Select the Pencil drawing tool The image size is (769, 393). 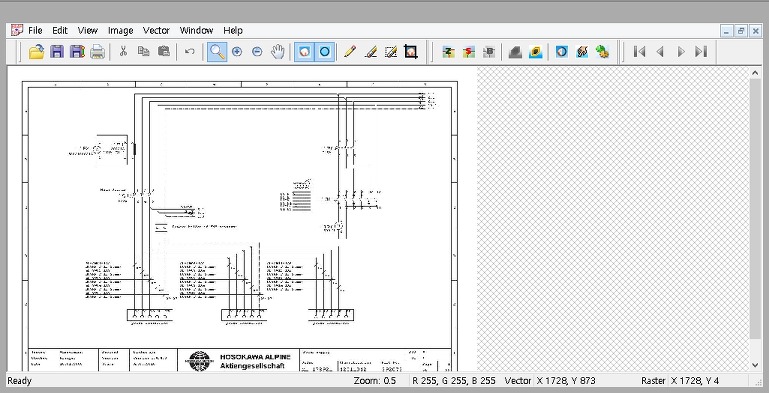tap(350, 52)
